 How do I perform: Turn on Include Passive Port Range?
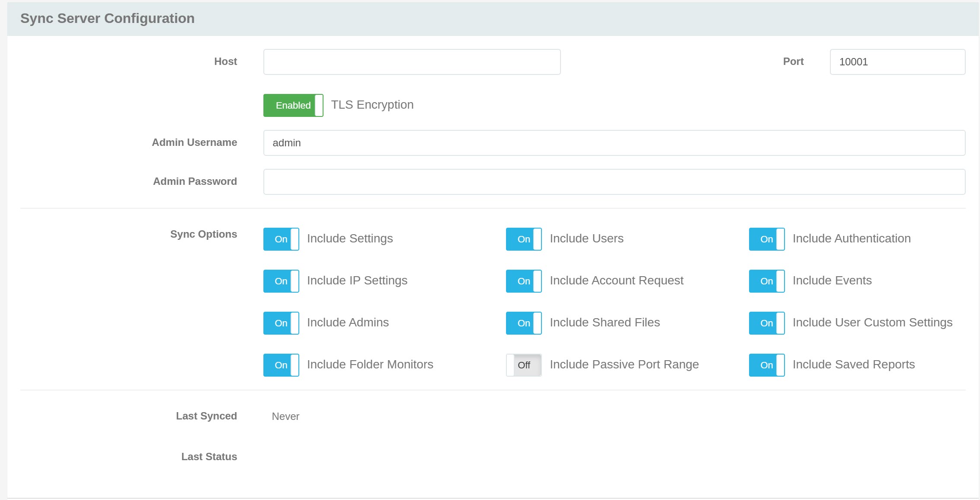[524, 365]
